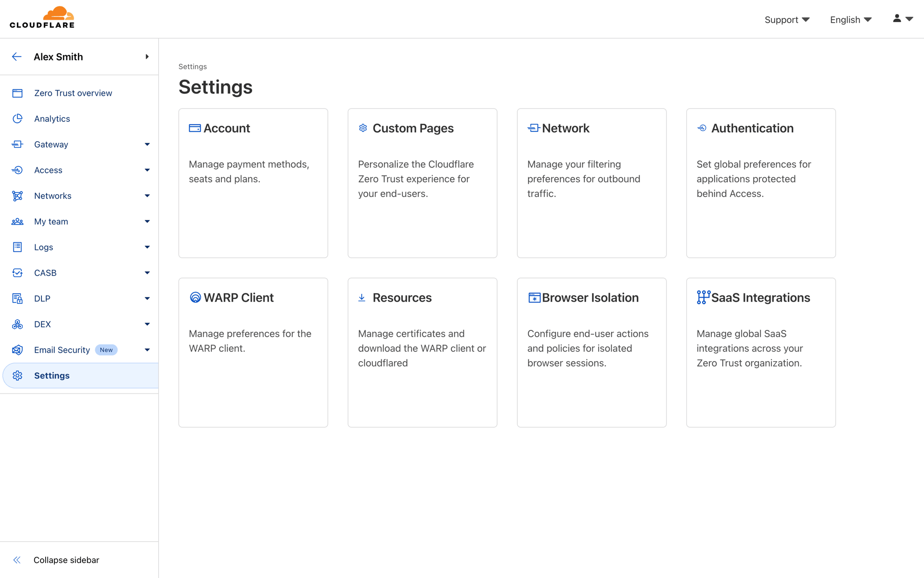
Task: Click the SaaS Integrations card icon
Action: [703, 297]
